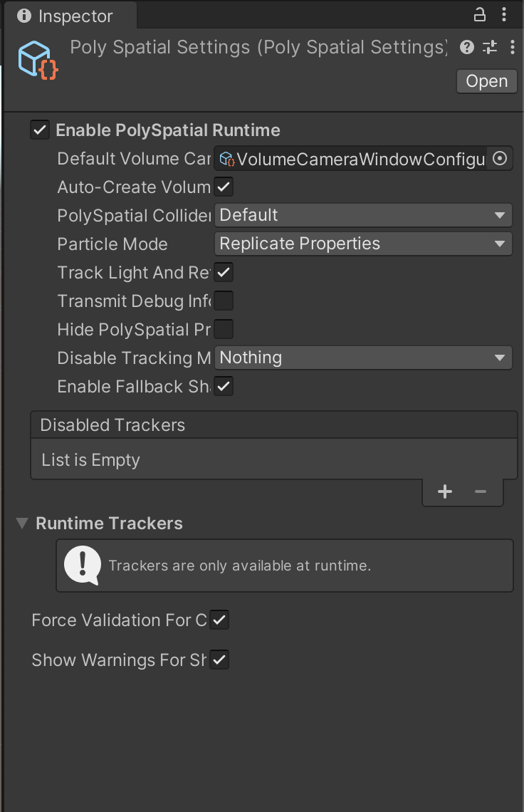
Task: Open help for Poly Spatial Settings
Action: 466,47
